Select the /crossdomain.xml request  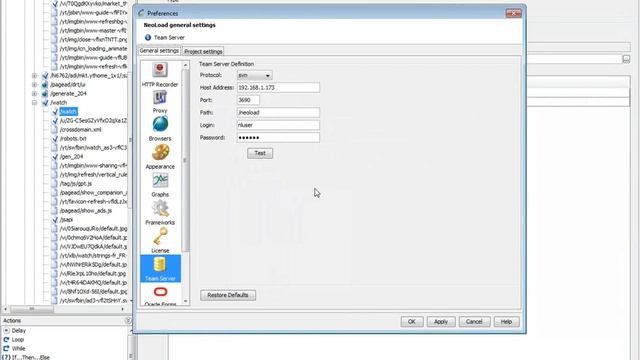tap(80, 129)
